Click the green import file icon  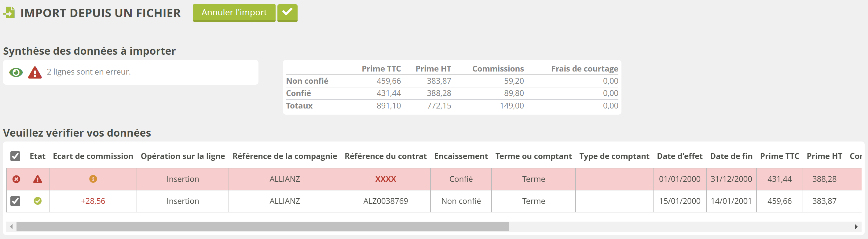click(9, 13)
